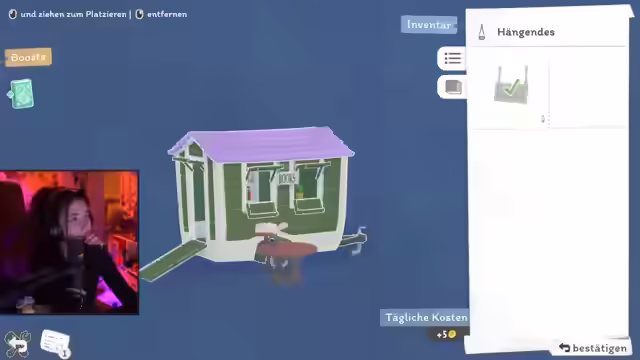The height and width of the screenshot is (360, 640).
Task: Click the "entfernen" hint text
Action: coord(167,14)
